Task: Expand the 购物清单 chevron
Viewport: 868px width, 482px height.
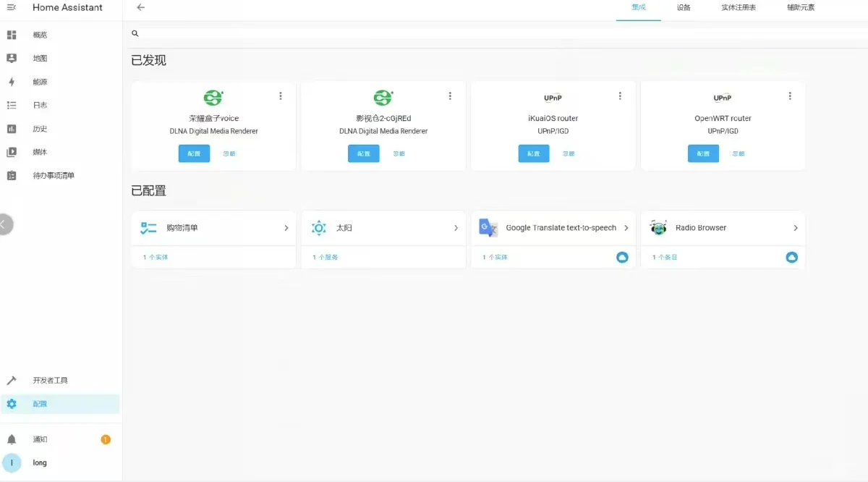Action: [286, 228]
